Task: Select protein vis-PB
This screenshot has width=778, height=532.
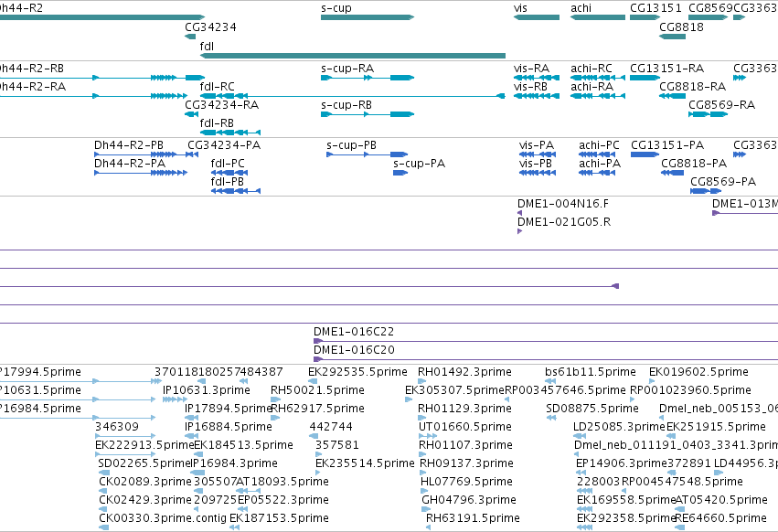Action: point(538,173)
